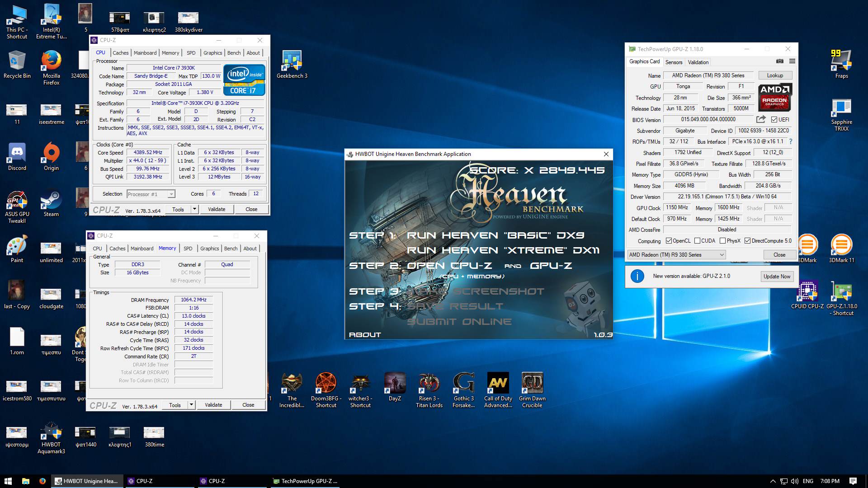The height and width of the screenshot is (488, 868).
Task: Click Lookup button in GPU-Z
Action: tap(774, 75)
